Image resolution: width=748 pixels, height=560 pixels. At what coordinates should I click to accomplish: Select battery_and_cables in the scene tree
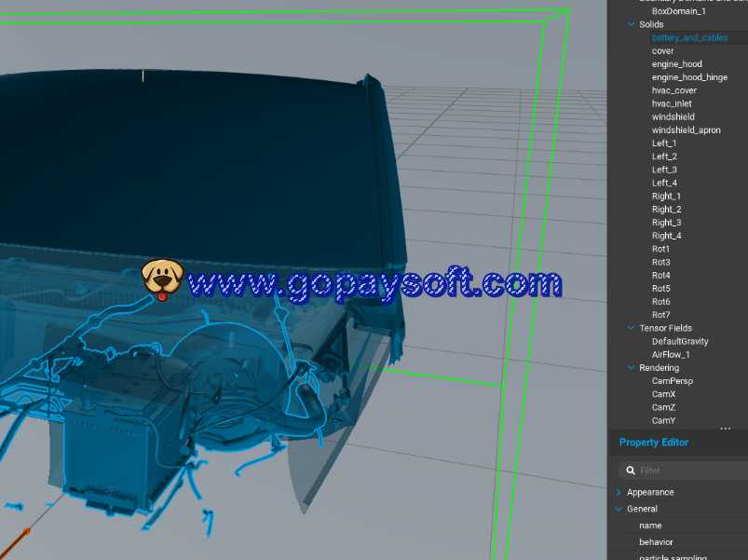click(689, 38)
